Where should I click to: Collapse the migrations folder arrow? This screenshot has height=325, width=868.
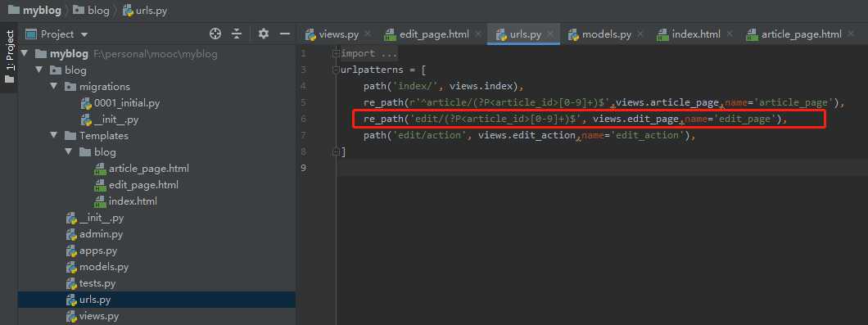click(x=54, y=87)
